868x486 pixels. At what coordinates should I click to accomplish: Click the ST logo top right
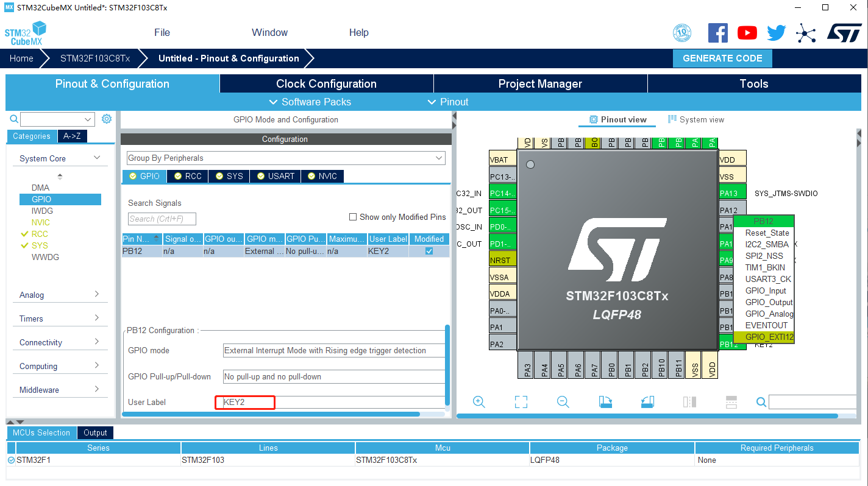point(844,33)
